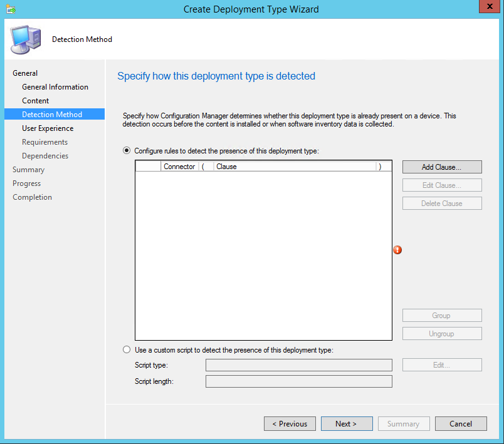Select Use a custom script radio

coord(127,349)
